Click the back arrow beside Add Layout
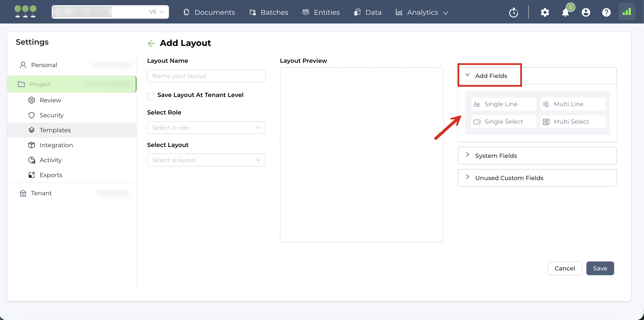The width and height of the screenshot is (644, 320). point(151,43)
